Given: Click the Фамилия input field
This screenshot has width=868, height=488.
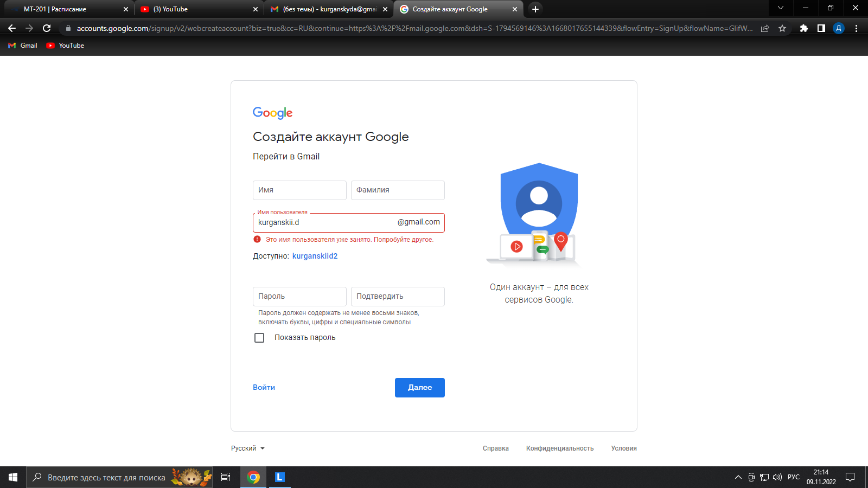Looking at the screenshot, I should (398, 190).
